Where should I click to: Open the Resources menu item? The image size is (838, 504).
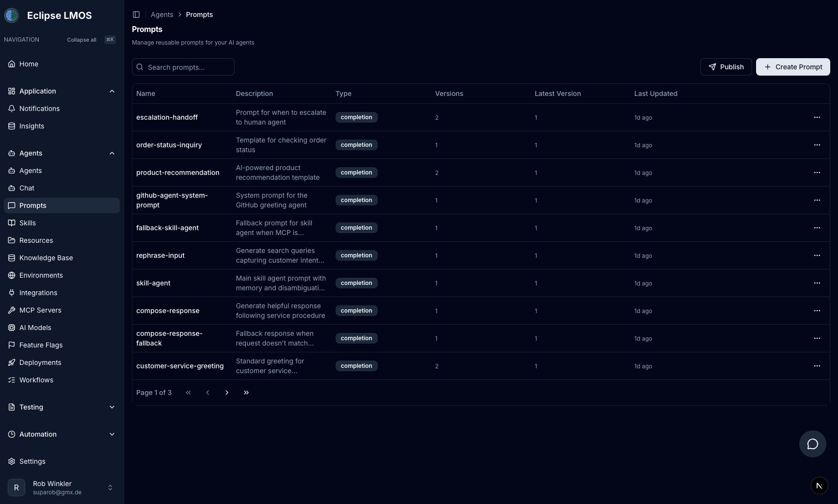point(62,240)
